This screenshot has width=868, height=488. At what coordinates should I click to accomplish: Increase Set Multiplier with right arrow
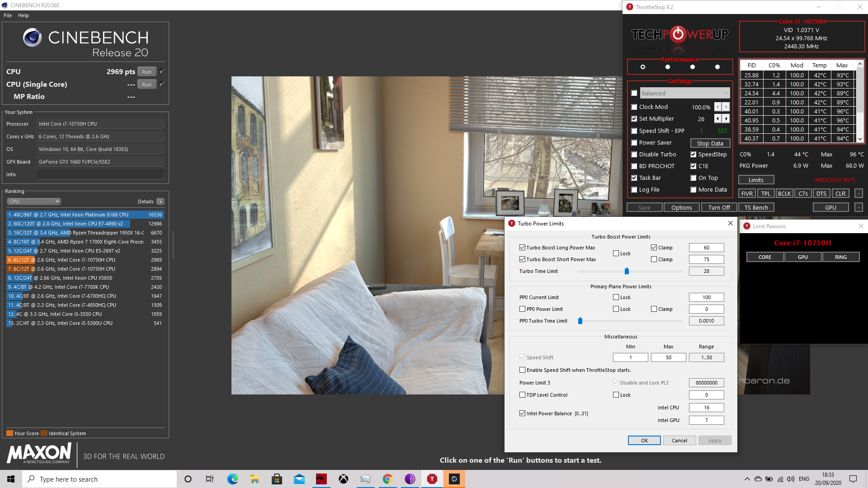[726, 119]
